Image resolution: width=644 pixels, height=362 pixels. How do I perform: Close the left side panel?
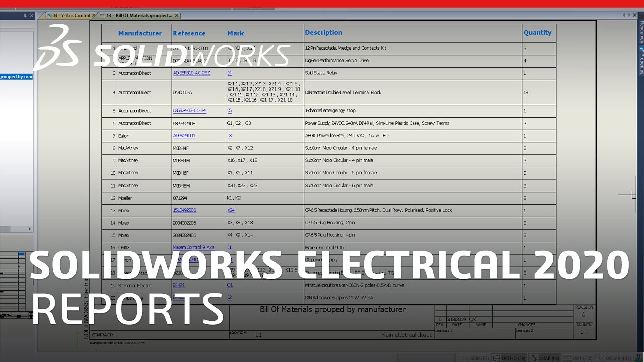32,16
